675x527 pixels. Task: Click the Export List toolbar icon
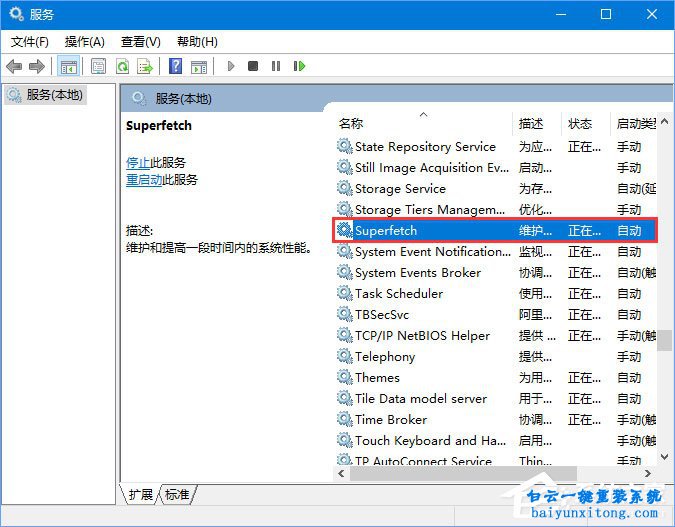click(145, 66)
